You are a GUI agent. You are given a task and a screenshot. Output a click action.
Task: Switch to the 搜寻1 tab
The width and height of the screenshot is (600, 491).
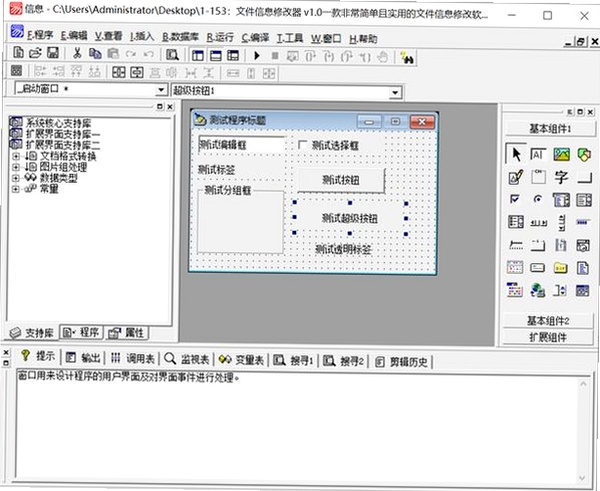click(x=294, y=361)
